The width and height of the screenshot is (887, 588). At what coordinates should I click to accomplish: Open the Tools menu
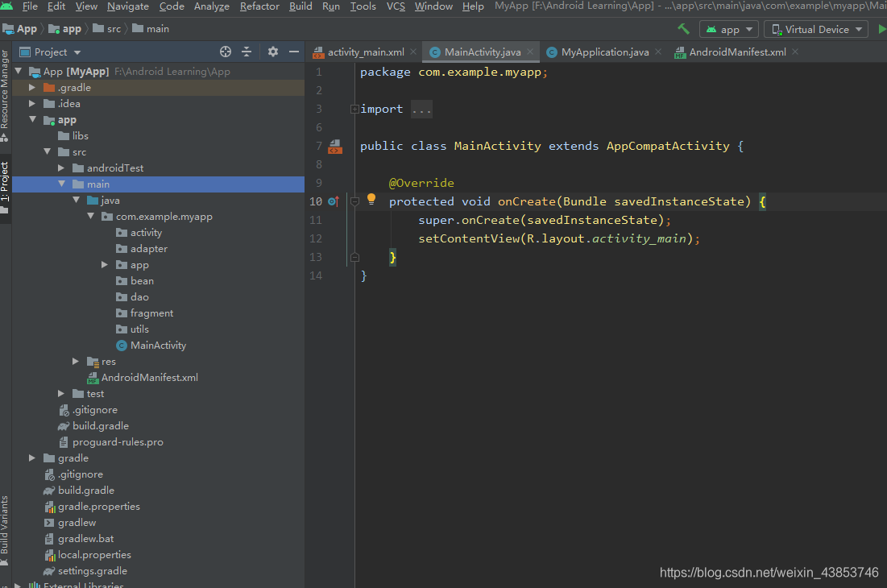[363, 6]
